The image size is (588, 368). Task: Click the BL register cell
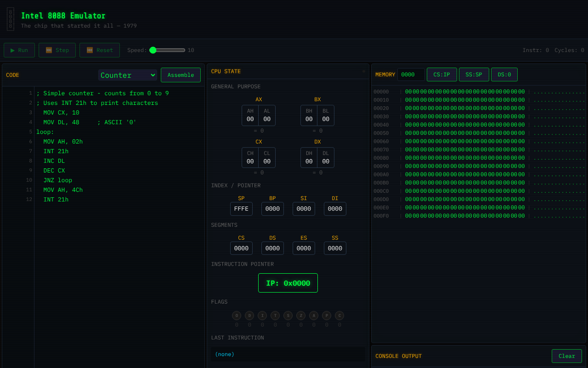point(326,115)
